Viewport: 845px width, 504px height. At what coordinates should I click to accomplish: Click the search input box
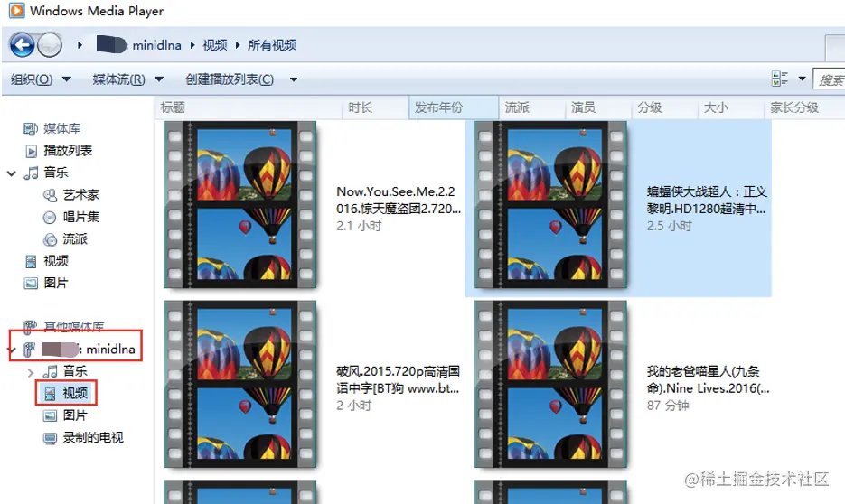coord(830,79)
